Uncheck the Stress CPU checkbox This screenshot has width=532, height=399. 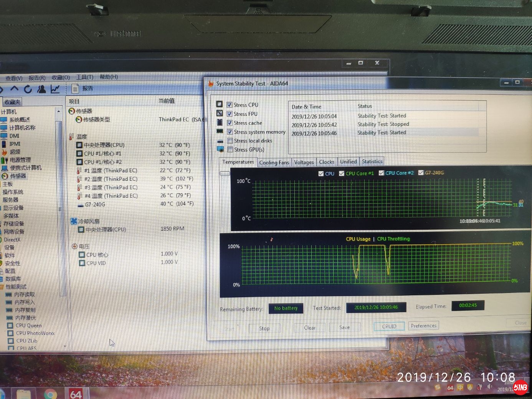(x=230, y=105)
